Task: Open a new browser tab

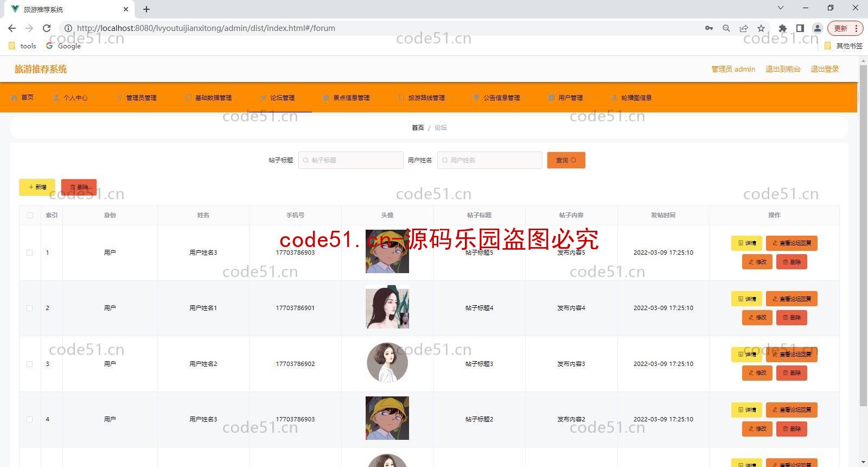Action: pyautogui.click(x=146, y=9)
